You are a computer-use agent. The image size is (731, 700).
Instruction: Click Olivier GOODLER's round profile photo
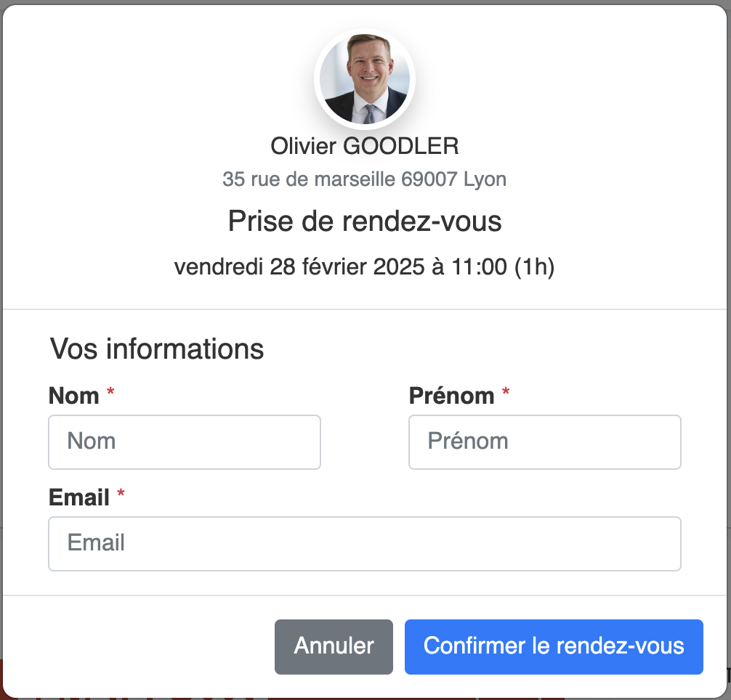coord(365,79)
